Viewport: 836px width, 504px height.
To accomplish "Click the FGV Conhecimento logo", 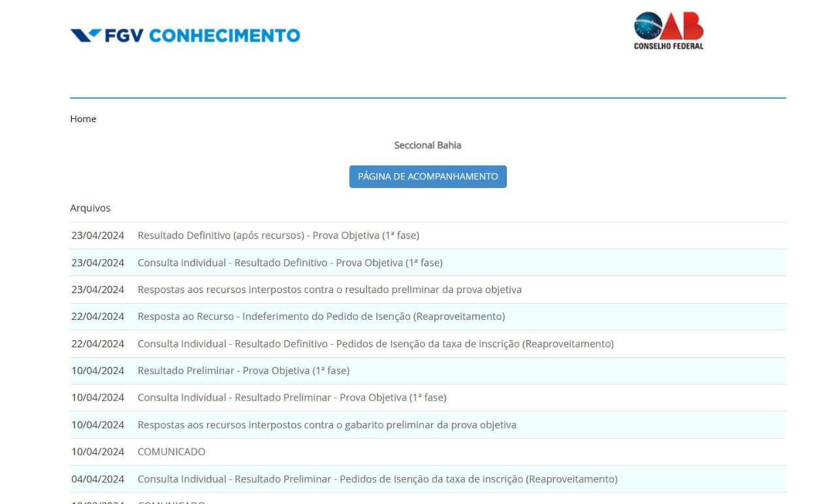I will tap(185, 35).
